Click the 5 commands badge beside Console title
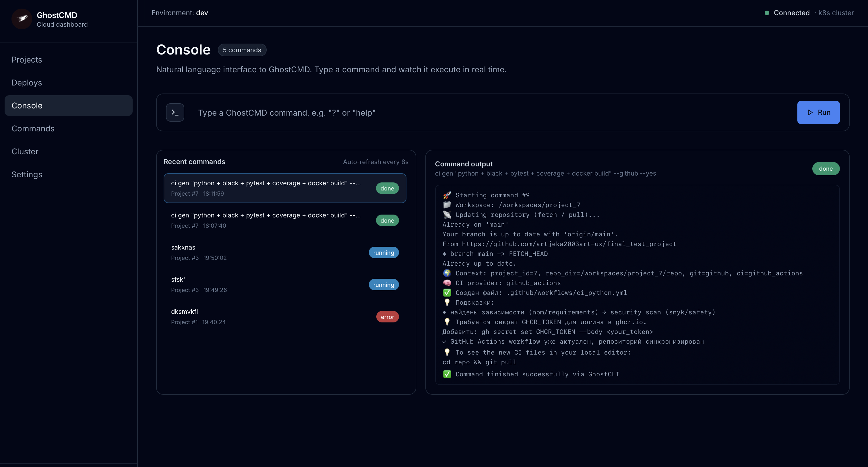This screenshot has width=868, height=467. tap(242, 50)
